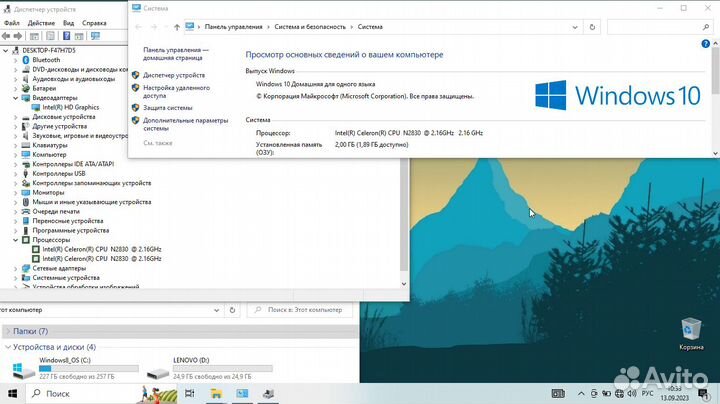Select Контроллеры IDE ATA/ATAPI row
The image size is (720, 404).
click(x=73, y=164)
